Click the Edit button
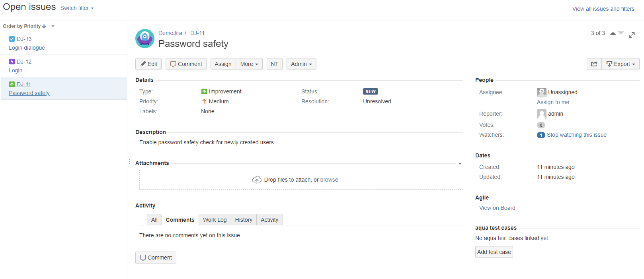The width and height of the screenshot is (644, 279). (x=148, y=64)
